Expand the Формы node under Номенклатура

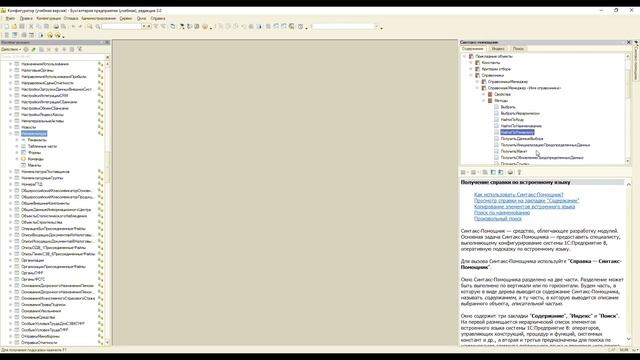17,153
